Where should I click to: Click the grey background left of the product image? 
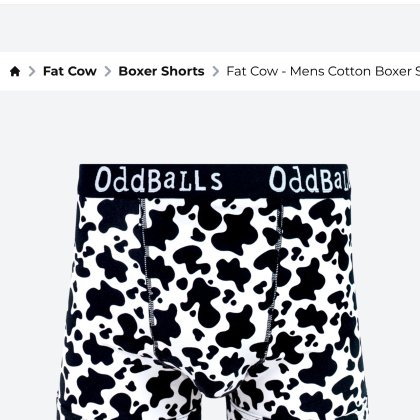[x=30, y=267]
